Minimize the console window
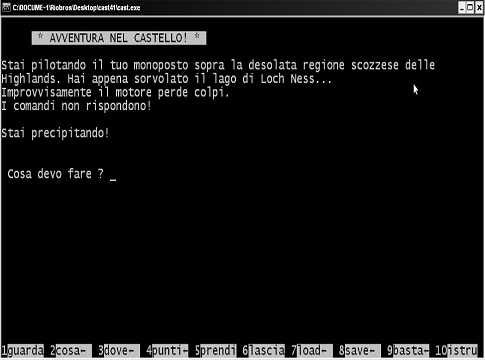Viewport: 485px width, 360px height. [x=462, y=7]
